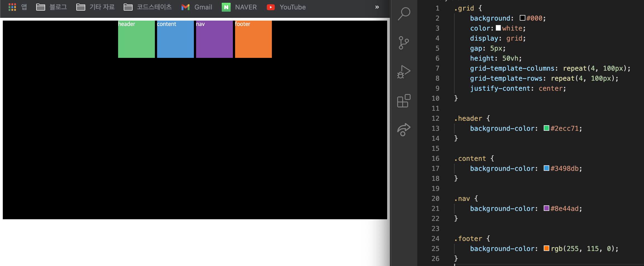Open the Apps grid icon in bookmarks bar
Screen dimensions: 644x266
click(12, 7)
